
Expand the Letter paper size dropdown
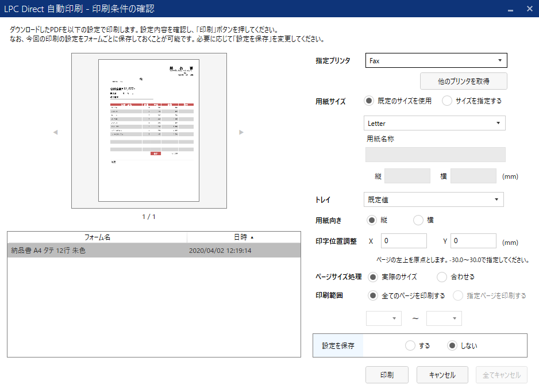[434, 124]
